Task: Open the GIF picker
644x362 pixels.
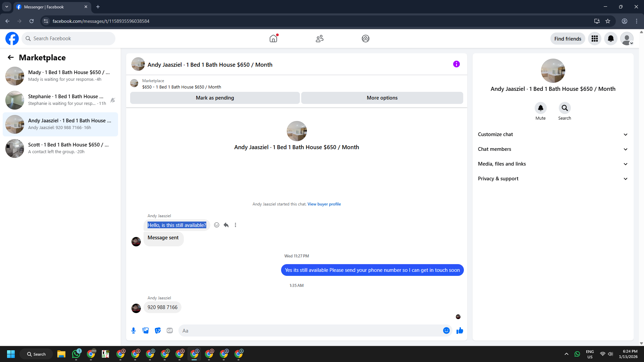Action: (170, 330)
